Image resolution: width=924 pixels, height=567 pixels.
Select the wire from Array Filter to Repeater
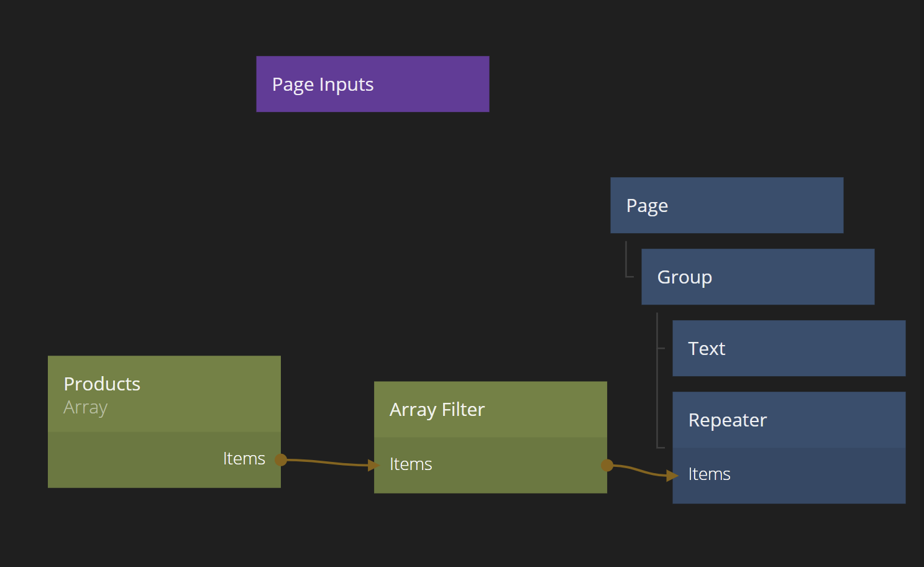[x=640, y=471]
